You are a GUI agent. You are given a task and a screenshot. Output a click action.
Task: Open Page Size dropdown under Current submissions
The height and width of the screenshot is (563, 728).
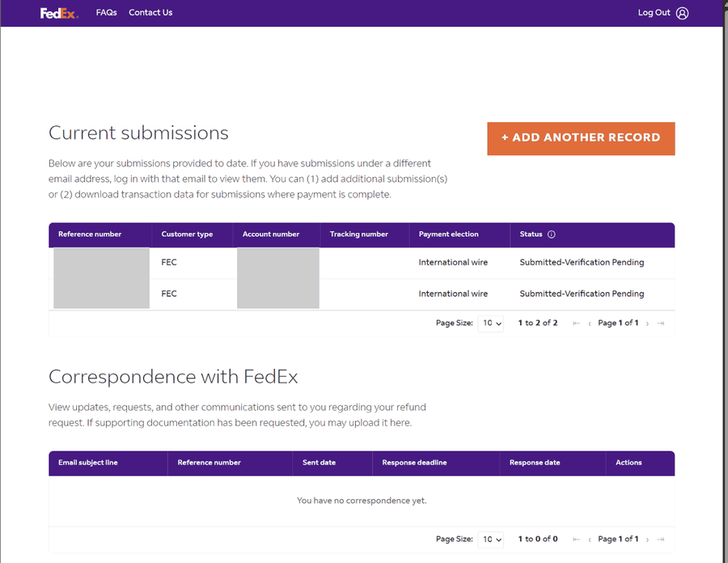coord(491,323)
